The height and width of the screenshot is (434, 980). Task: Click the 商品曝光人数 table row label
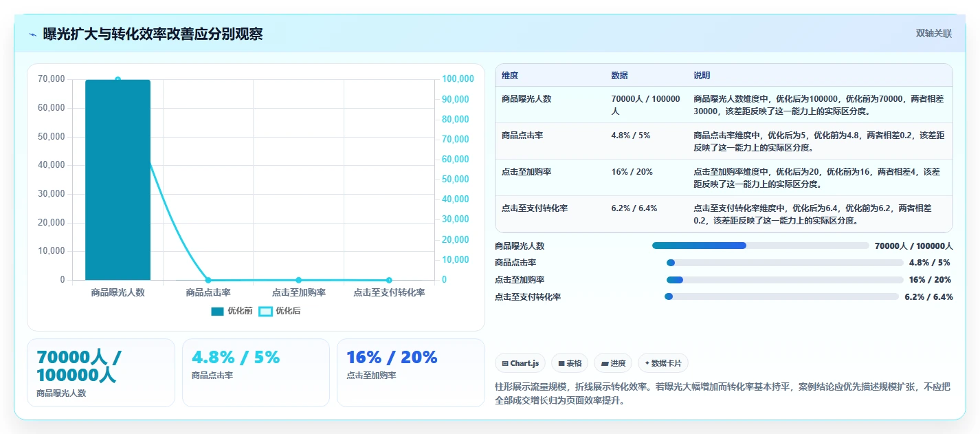(526, 99)
